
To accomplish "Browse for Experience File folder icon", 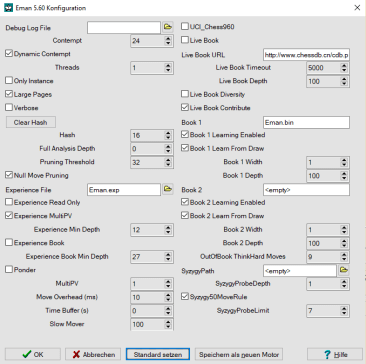I will 168,190.
